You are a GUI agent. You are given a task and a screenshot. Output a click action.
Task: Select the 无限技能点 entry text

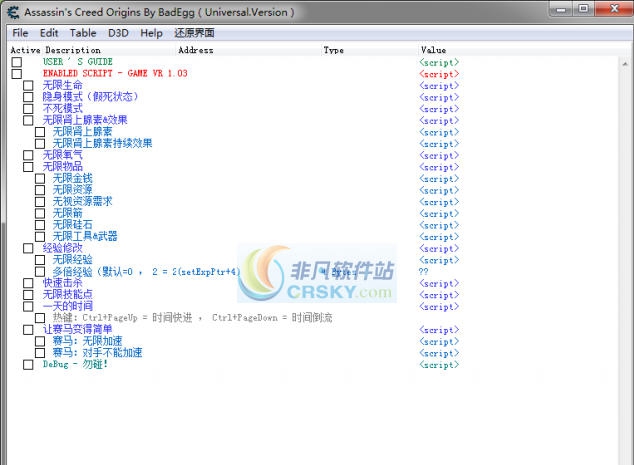[x=68, y=294]
